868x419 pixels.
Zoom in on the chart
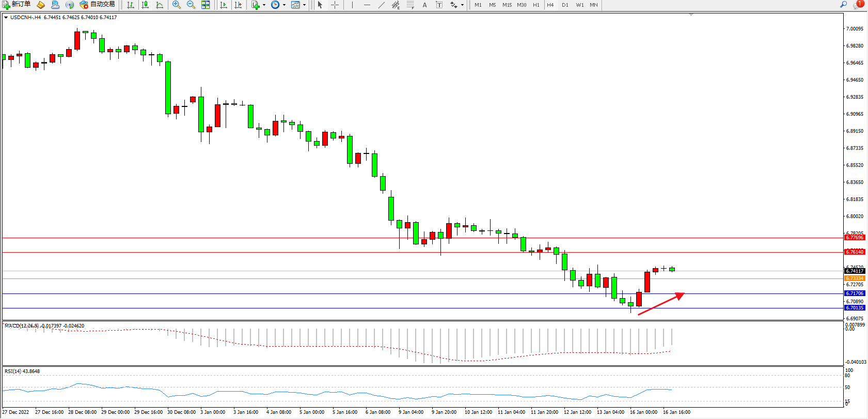click(177, 5)
